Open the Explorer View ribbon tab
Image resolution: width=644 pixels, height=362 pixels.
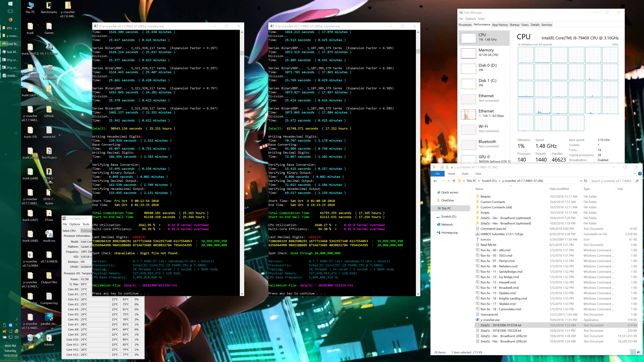tap(478, 174)
